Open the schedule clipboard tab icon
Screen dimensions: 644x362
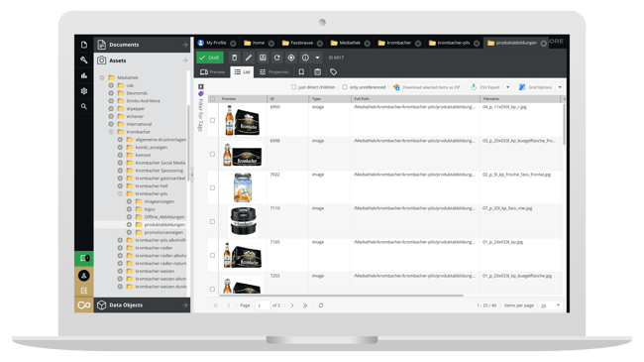coord(317,72)
